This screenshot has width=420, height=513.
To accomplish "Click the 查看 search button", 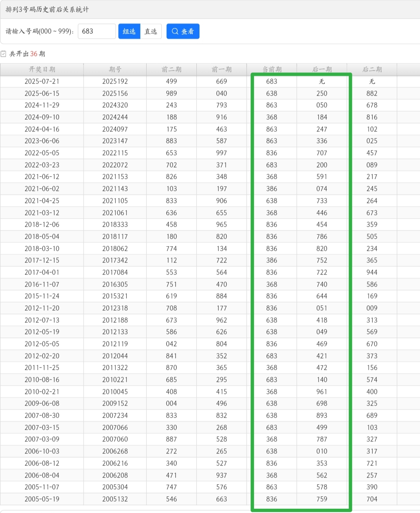I will click(x=183, y=32).
